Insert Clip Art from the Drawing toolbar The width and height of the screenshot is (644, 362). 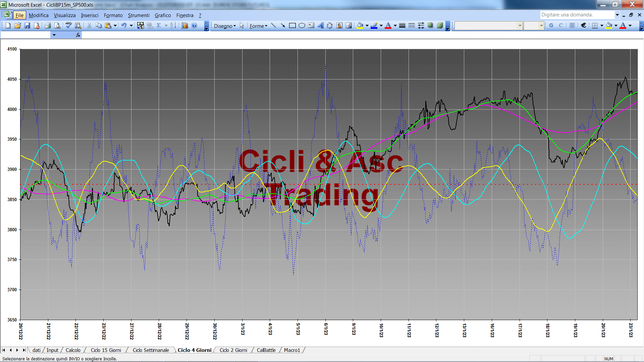(339, 25)
